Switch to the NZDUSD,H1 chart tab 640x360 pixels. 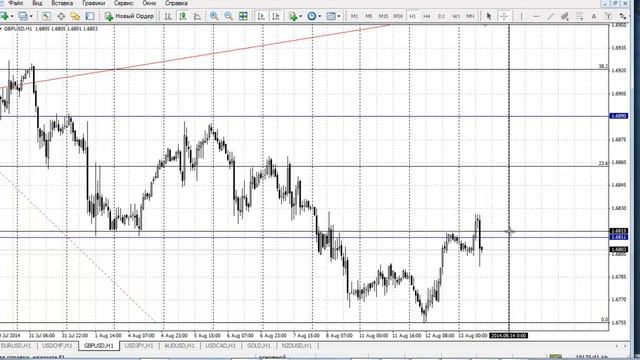(x=297, y=346)
